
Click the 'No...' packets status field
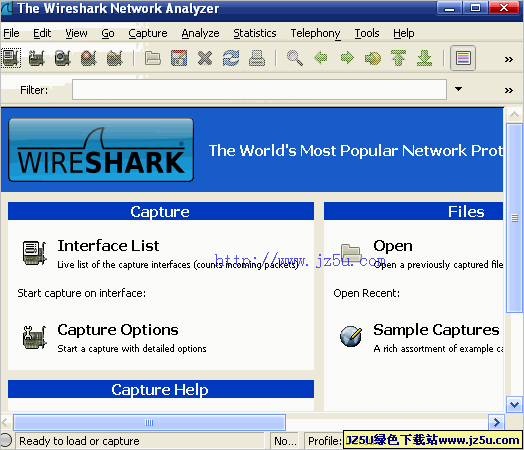tap(285, 441)
